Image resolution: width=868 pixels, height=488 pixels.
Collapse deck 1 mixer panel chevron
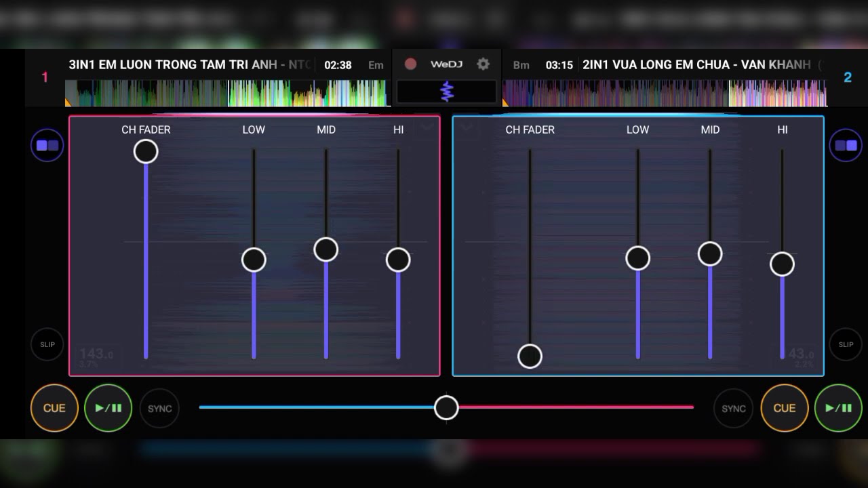click(x=427, y=127)
